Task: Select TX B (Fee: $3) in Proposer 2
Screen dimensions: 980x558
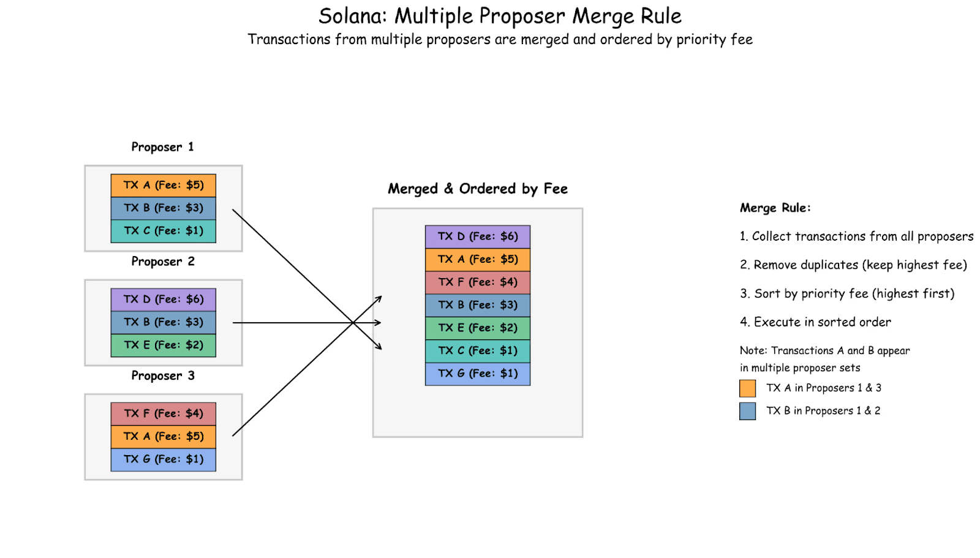Action: (x=164, y=322)
